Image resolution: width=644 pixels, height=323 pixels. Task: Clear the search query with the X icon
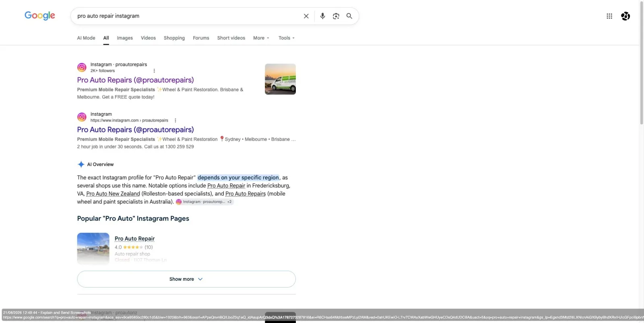point(306,16)
